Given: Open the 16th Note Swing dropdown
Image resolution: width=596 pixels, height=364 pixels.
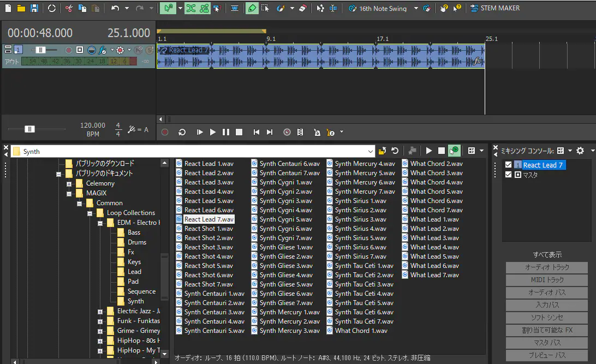Looking at the screenshot, I should [416, 8].
